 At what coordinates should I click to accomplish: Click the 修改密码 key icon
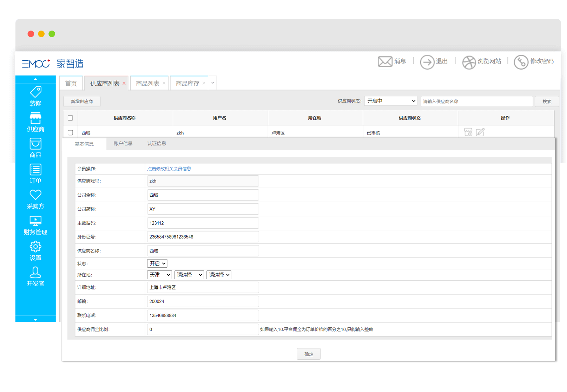[x=521, y=62]
